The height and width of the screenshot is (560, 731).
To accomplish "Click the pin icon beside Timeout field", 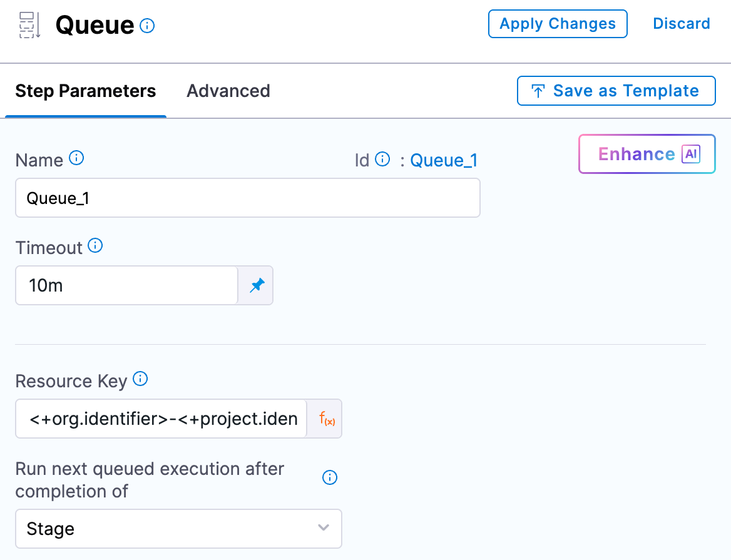I will [x=257, y=286].
